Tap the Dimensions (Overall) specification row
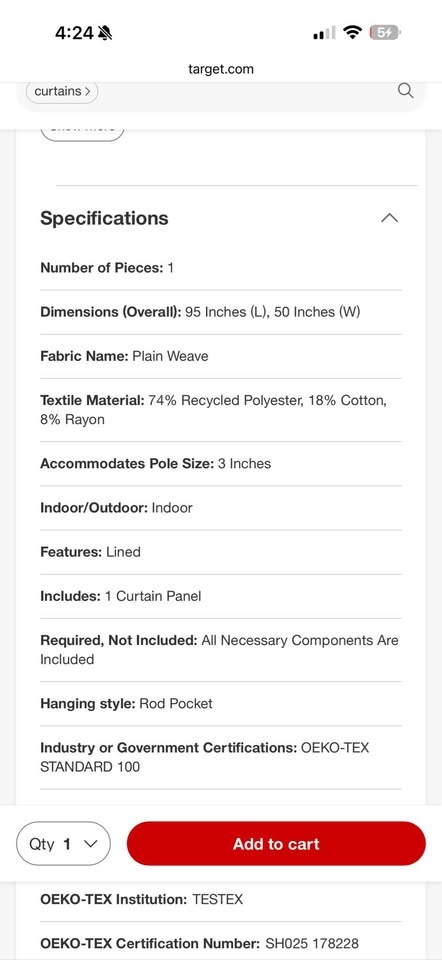This screenshot has width=442, height=960. point(221,312)
